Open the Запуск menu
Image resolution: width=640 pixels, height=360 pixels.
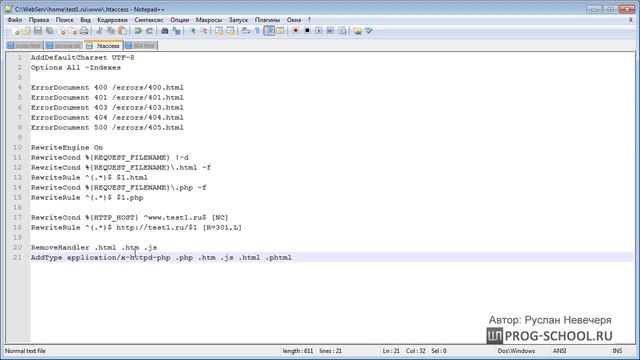pyautogui.click(x=238, y=20)
